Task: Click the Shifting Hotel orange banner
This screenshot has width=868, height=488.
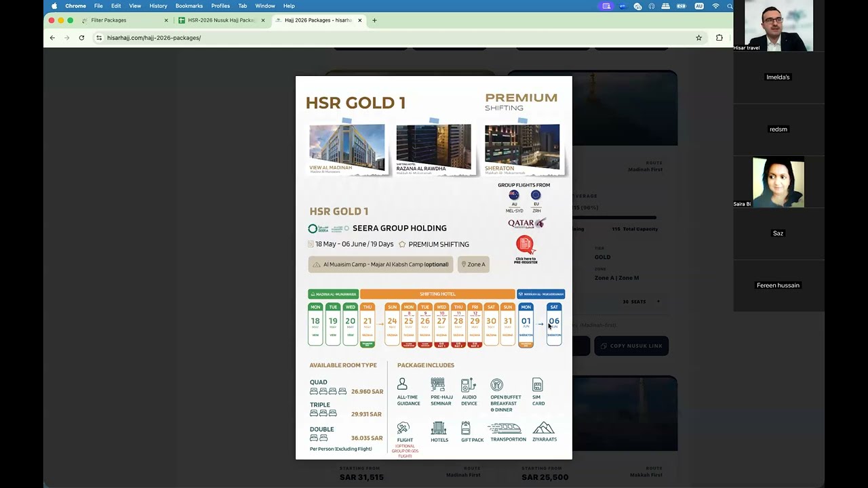Action: click(437, 294)
